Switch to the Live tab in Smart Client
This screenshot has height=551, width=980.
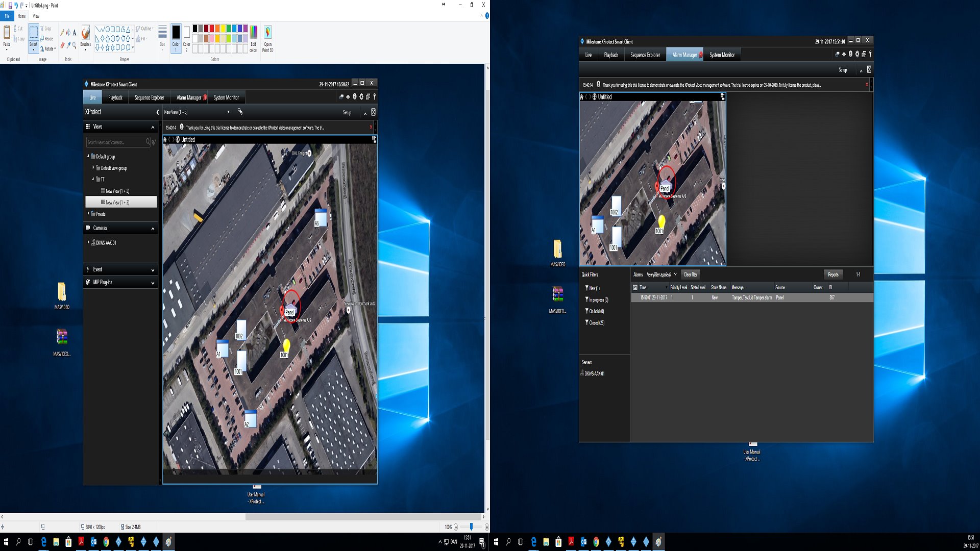tap(589, 55)
